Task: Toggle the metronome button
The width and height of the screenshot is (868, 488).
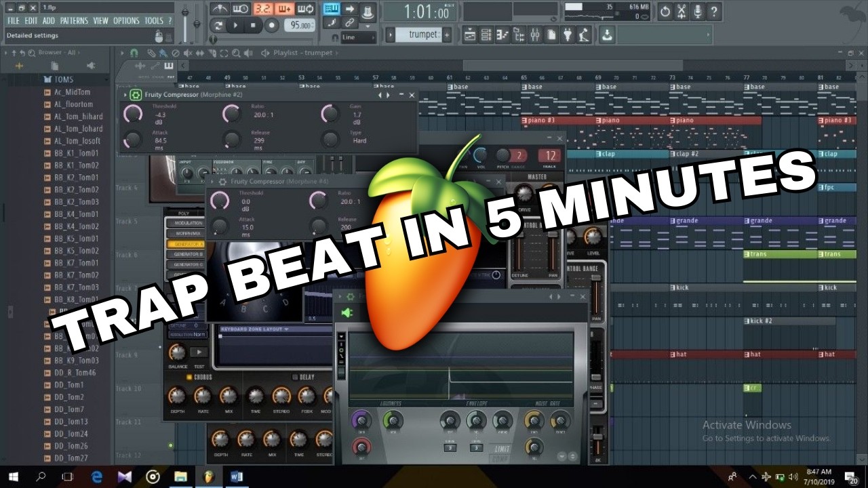Action: pyautogui.click(x=219, y=9)
